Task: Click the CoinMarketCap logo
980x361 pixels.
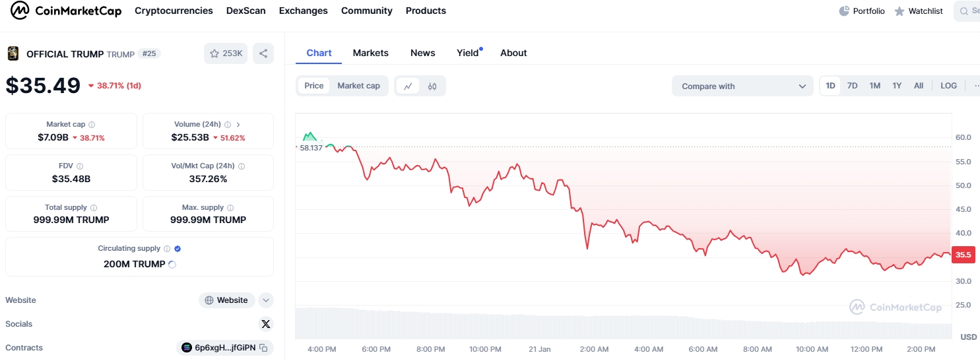Action: 66,11
